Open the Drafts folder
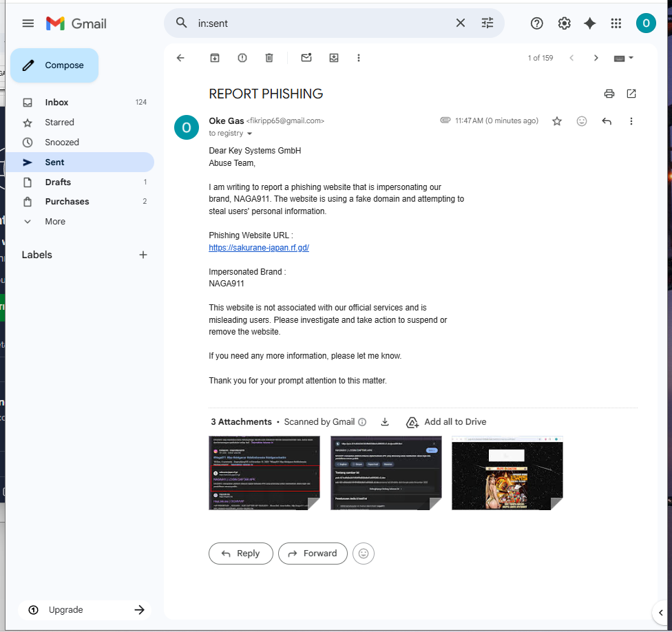 click(x=80, y=182)
